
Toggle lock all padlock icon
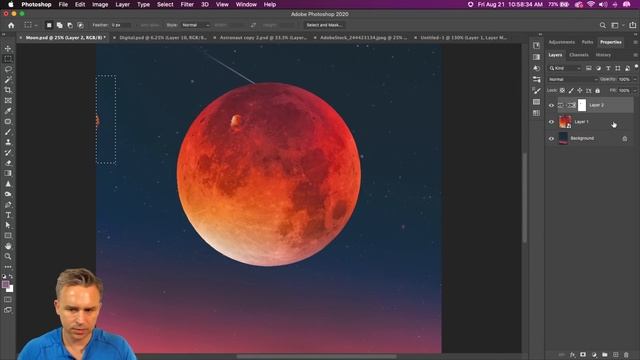pos(597,90)
